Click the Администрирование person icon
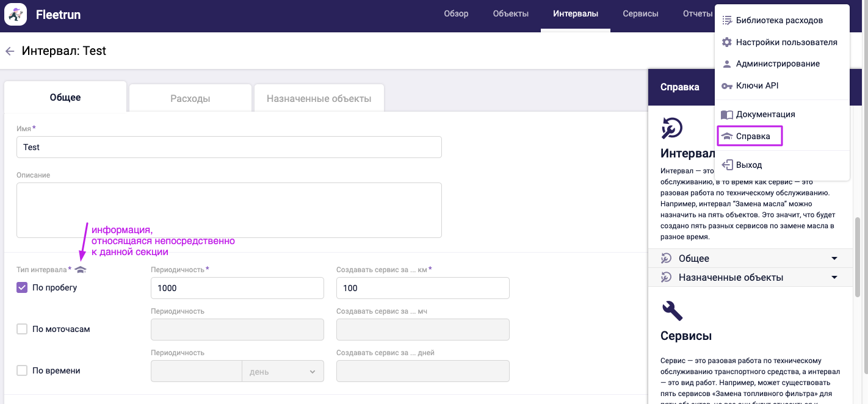Screen dimensions: 868x404 coord(726,64)
